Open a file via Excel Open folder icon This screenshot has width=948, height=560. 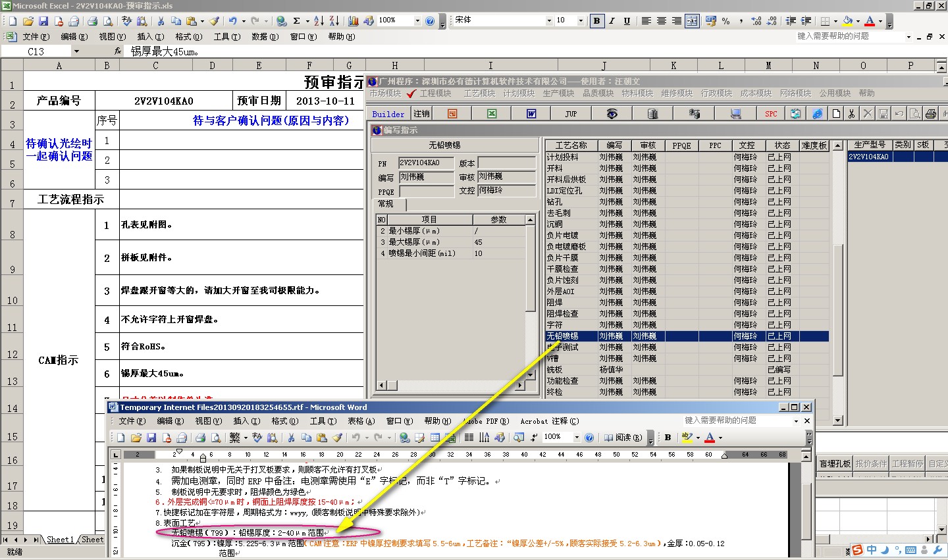28,21
